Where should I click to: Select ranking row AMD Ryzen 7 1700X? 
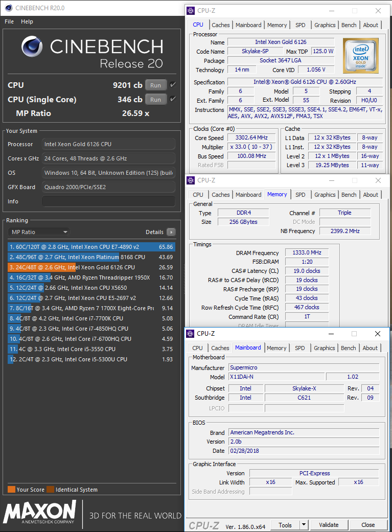91,308
